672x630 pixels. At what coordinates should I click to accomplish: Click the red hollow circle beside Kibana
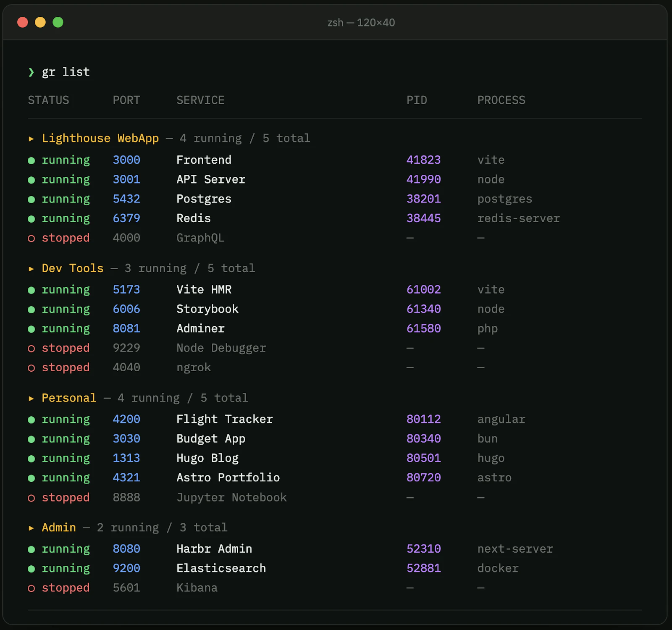[31, 588]
